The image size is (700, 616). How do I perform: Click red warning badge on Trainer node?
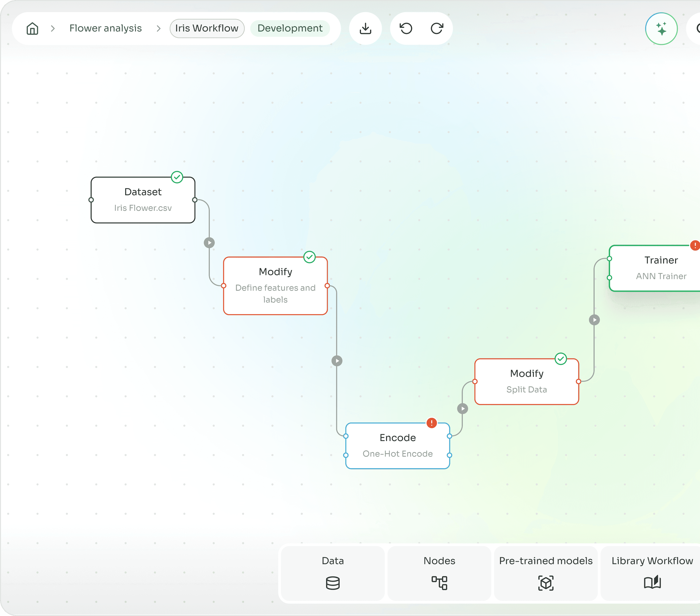(695, 245)
